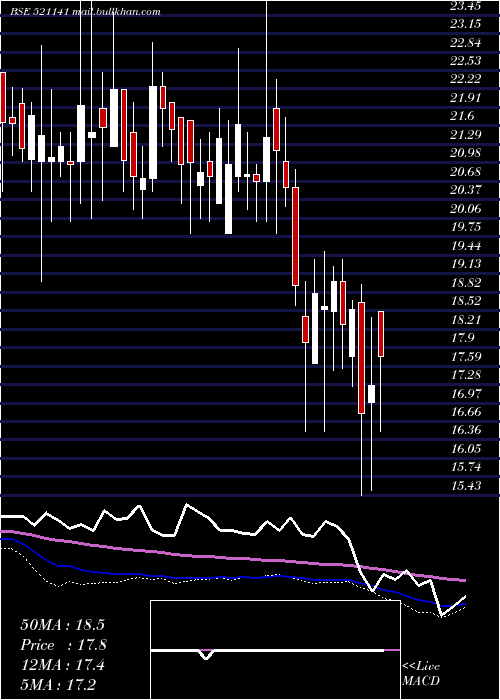500x700 pixels.
Task: Click the 17.9 price axis label
Action: point(462,338)
